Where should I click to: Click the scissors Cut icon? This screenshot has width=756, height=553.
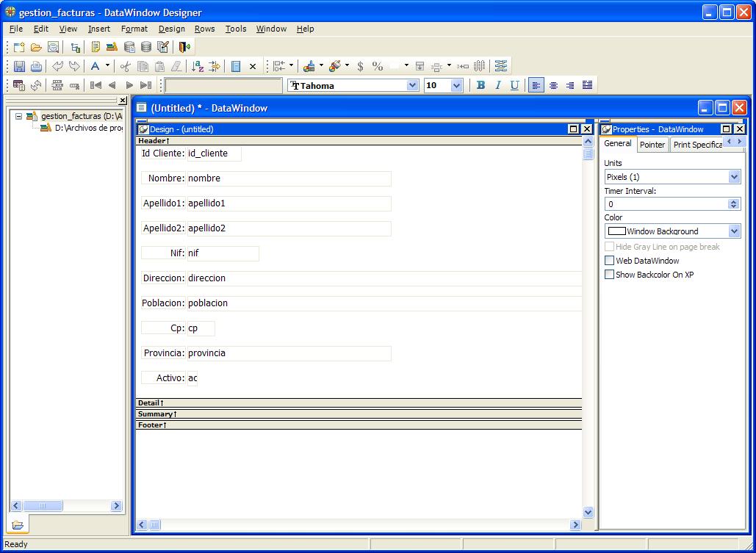[126, 66]
